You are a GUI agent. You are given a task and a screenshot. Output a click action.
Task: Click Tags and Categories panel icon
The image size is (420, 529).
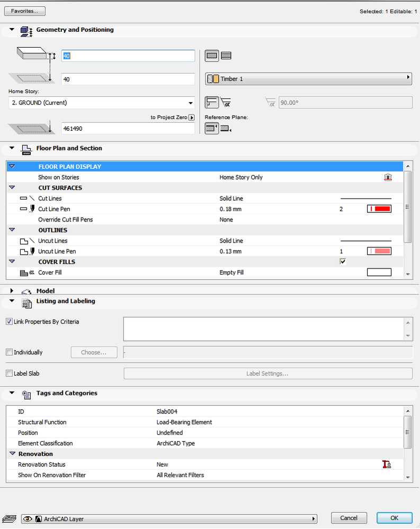(26, 394)
